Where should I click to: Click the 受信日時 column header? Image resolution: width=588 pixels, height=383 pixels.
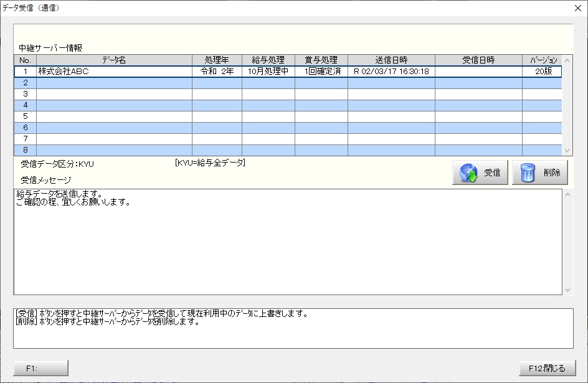[478, 60]
